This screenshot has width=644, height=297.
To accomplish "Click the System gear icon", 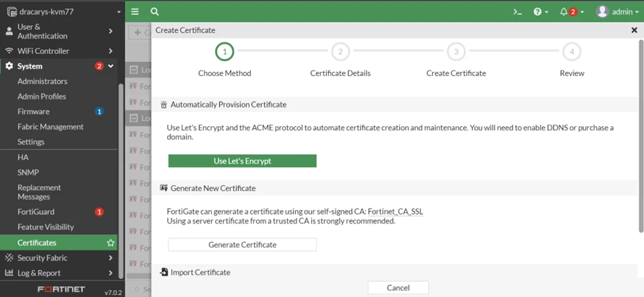I will pyautogui.click(x=9, y=66).
